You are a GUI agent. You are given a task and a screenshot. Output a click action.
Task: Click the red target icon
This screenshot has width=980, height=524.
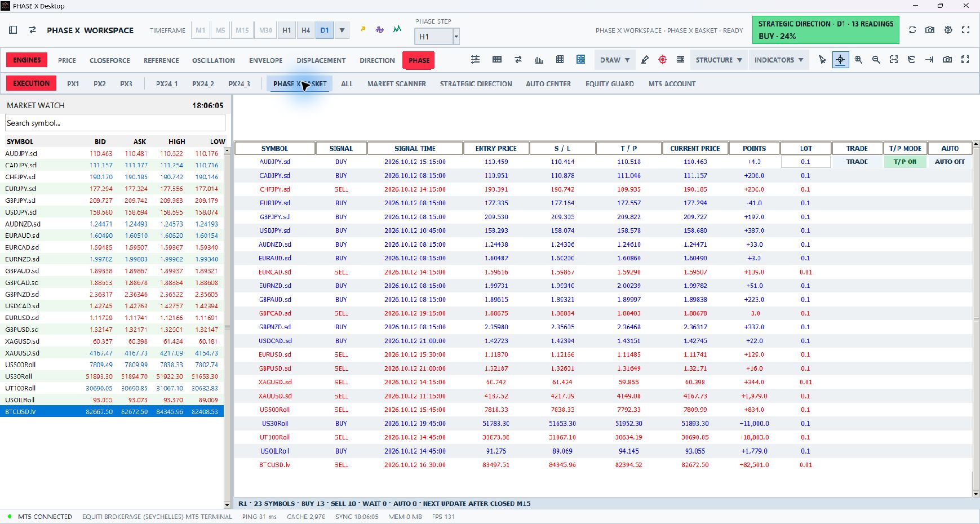tap(663, 60)
